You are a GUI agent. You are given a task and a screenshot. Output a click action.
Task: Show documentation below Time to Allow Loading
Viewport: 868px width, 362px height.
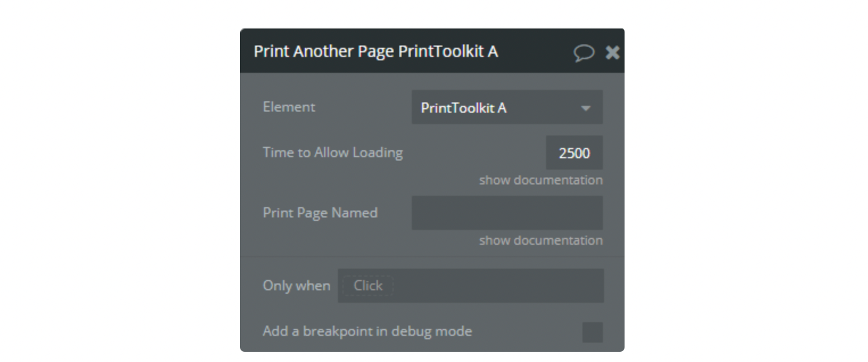pos(540,180)
